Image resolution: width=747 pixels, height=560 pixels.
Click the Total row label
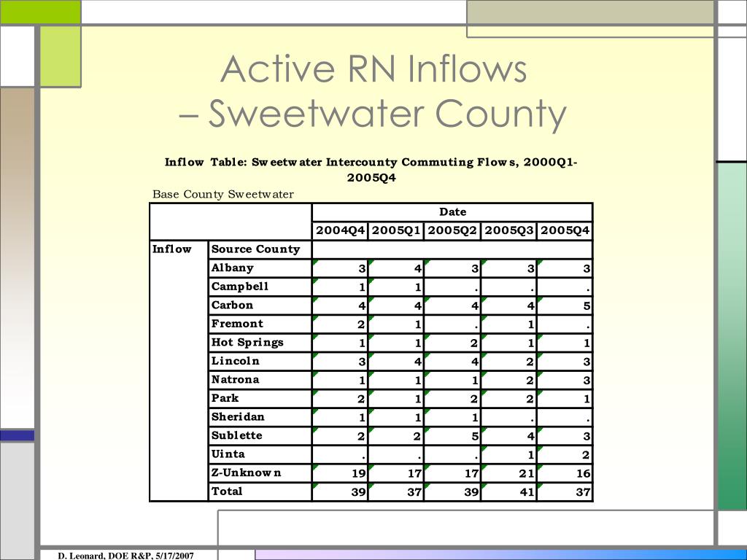(227, 491)
